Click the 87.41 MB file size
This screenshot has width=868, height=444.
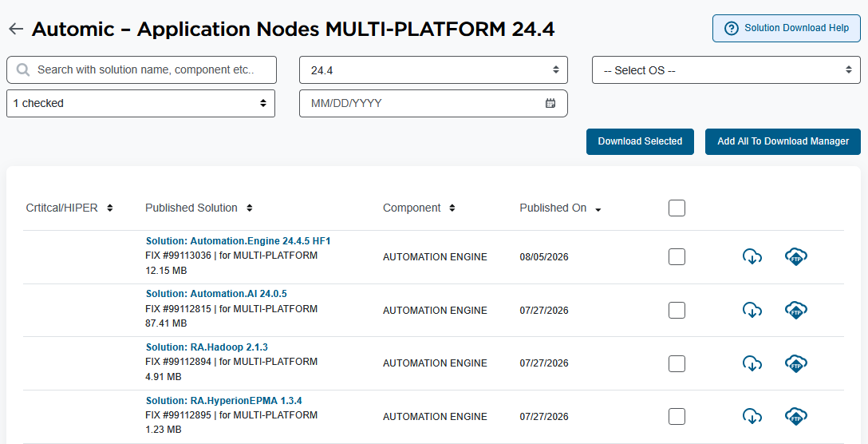click(x=166, y=323)
